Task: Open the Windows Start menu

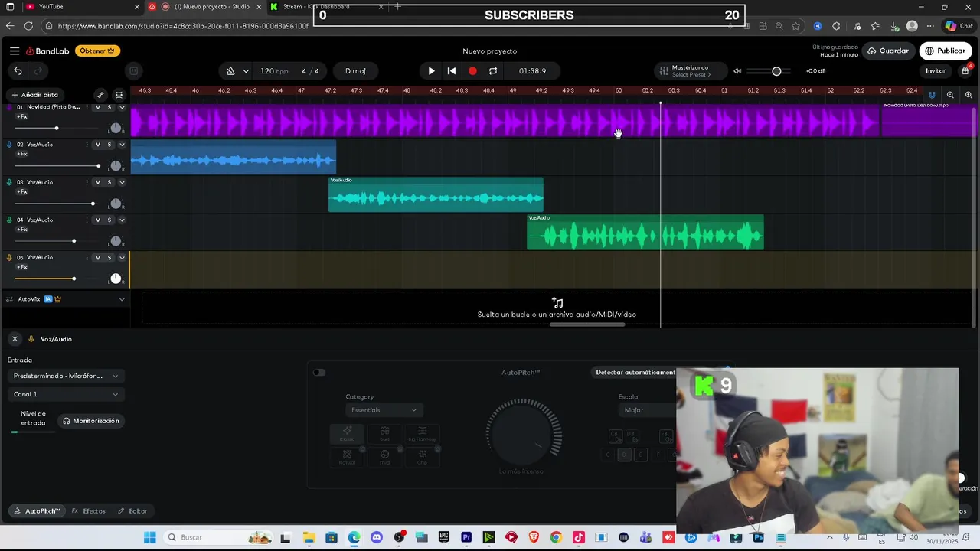Action: pyautogui.click(x=149, y=537)
